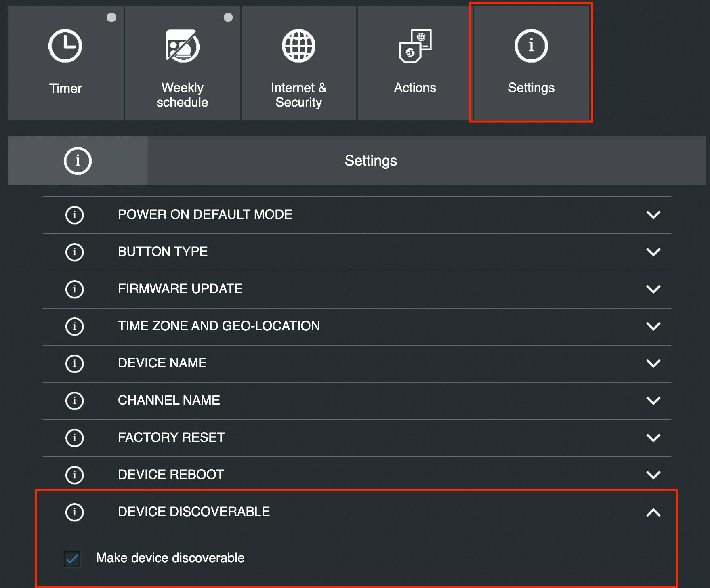Expand the Button Type section chevron
This screenshot has height=588, width=710.
pos(653,252)
